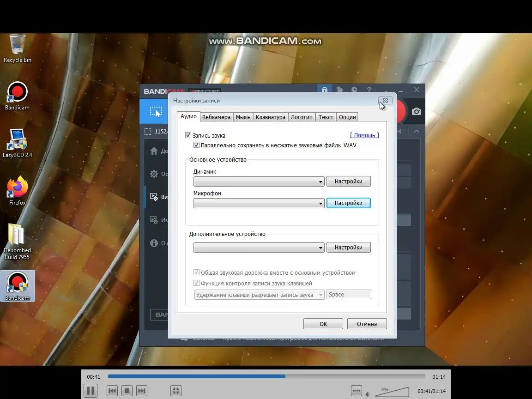The image size is (532, 399).
Task: Switch to the Вебкамера tab
Action: (216, 117)
